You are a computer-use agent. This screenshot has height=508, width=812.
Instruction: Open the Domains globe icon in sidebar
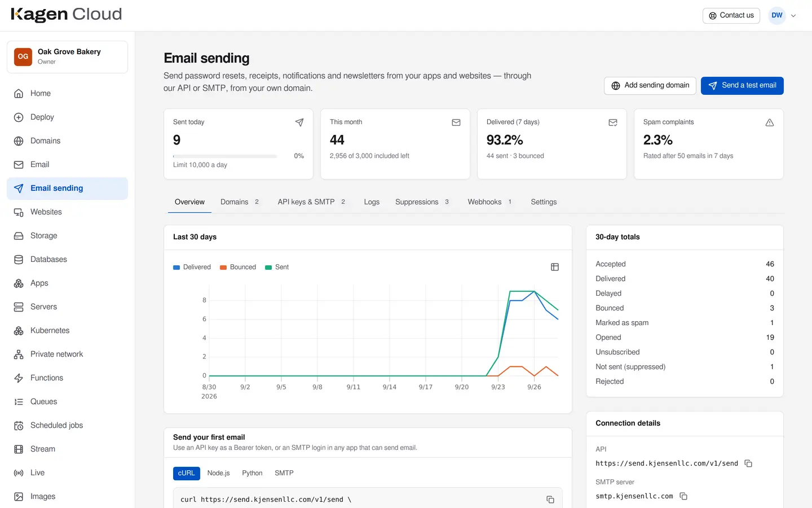[x=19, y=141]
